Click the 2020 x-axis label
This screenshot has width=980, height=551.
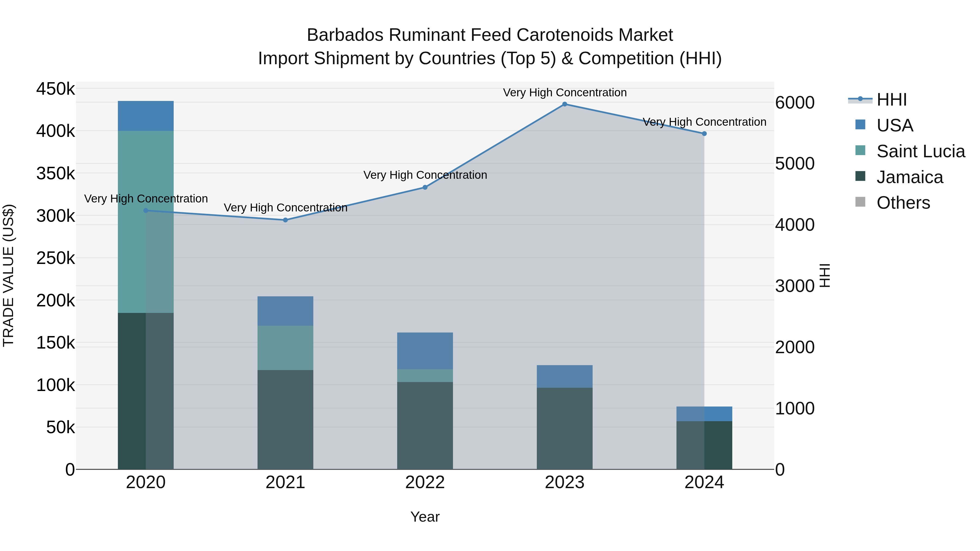pos(146,482)
